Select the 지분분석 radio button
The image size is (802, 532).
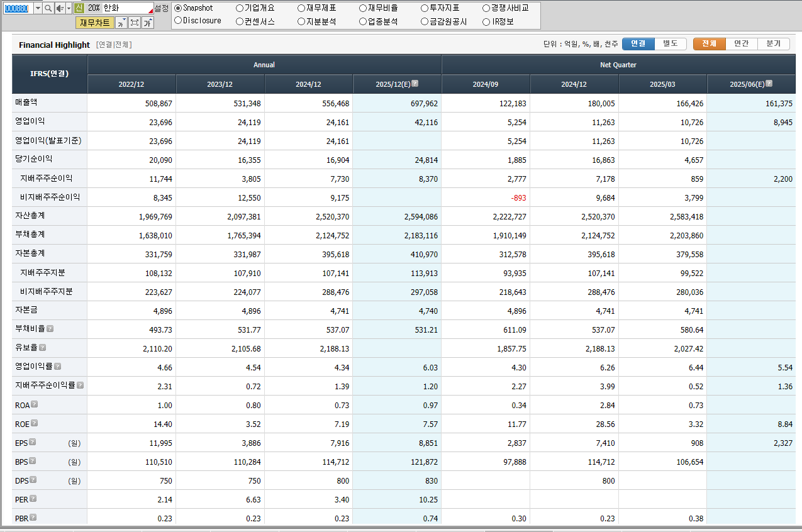click(301, 21)
